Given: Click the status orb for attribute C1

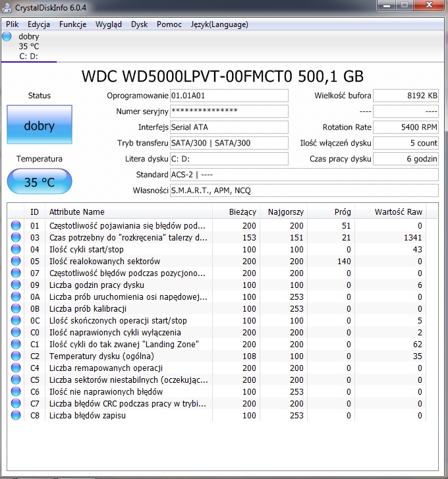Looking at the screenshot, I should (x=16, y=344).
